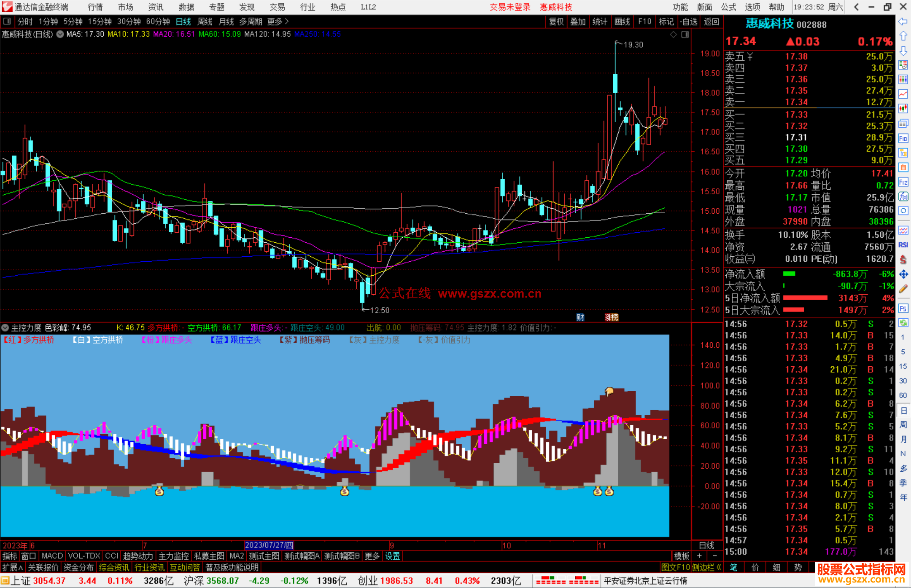Image resolution: width=911 pixels, height=588 pixels.
Task: Click the RSI indicator sidebar icon
Action: 903,245
